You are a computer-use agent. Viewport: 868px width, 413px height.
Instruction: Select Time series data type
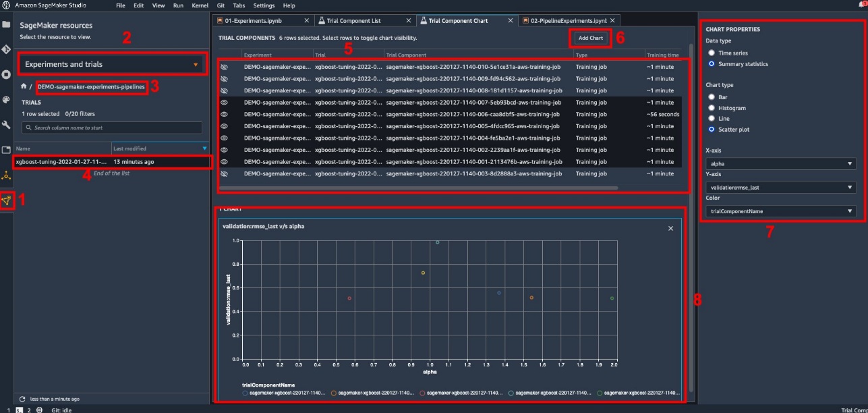click(x=712, y=53)
